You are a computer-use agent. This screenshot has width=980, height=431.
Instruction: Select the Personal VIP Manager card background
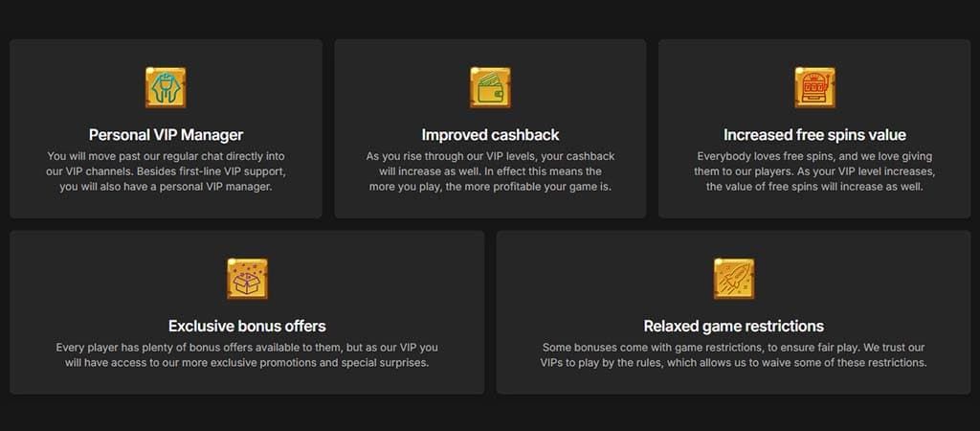point(166,129)
